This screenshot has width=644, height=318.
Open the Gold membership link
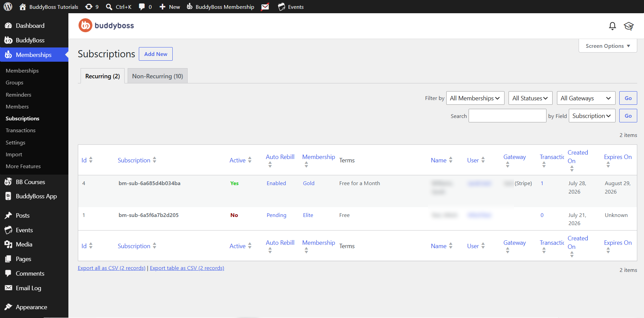(x=309, y=183)
